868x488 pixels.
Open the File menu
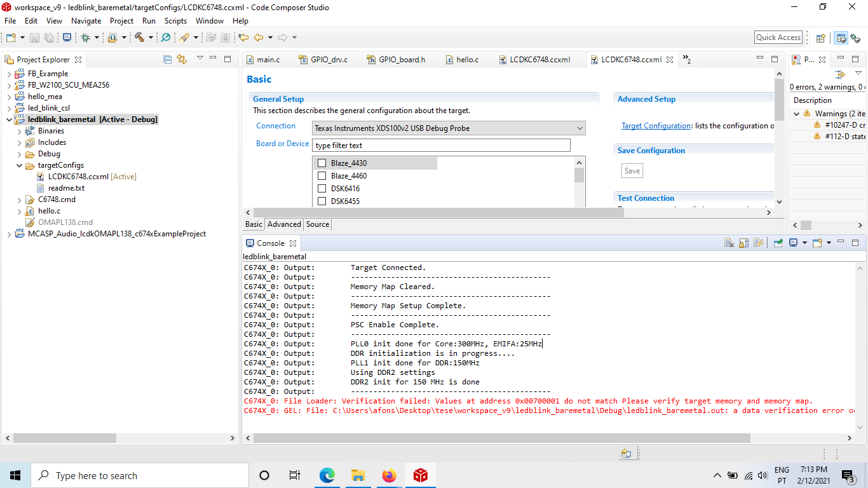pyautogui.click(x=10, y=21)
